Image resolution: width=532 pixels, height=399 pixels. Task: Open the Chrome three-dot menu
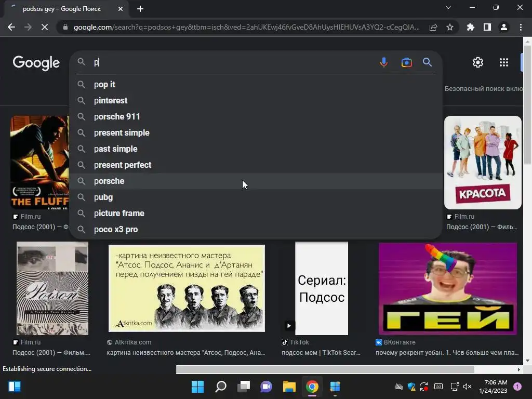point(521,27)
